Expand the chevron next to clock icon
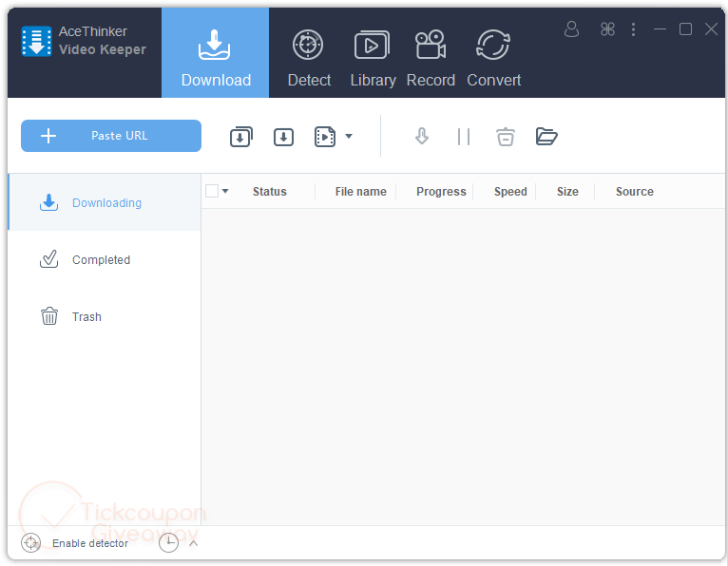The image size is (728, 566). tap(194, 543)
